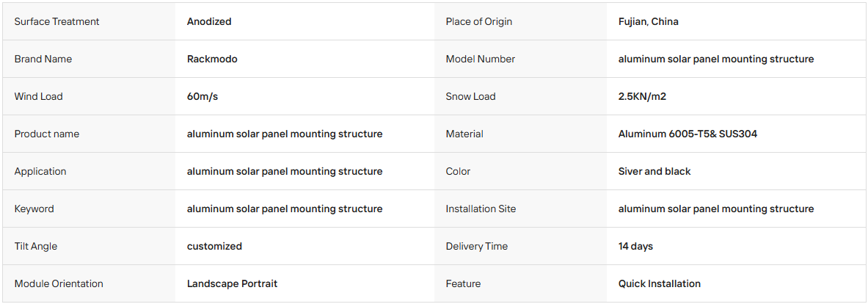868x304 pixels.
Task: Select the Surface Treatment label cell
Action: click(89, 21)
